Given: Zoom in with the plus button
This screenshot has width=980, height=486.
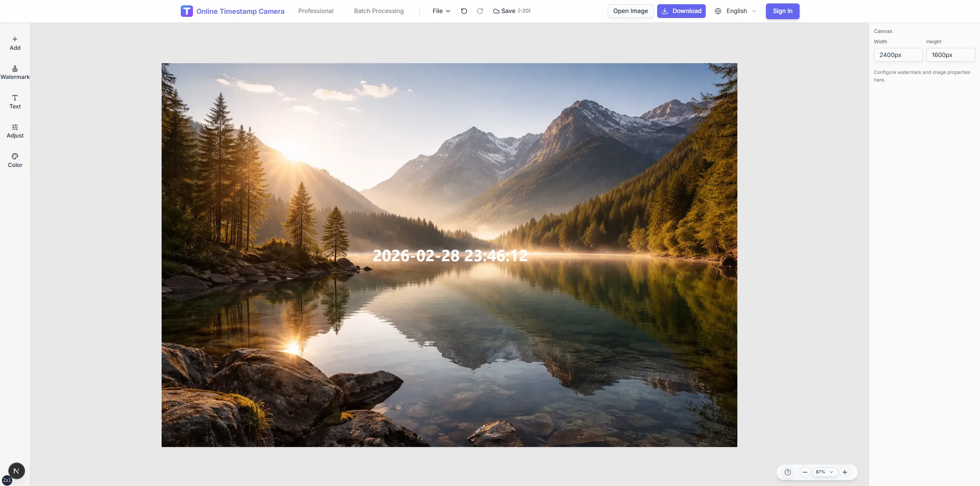Looking at the screenshot, I should click(844, 472).
